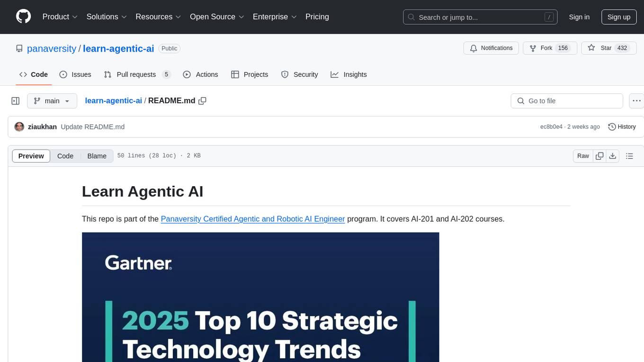Screen dimensions: 644x362
Task: Open the learn-agentic-ai repository title link
Action: point(118,48)
